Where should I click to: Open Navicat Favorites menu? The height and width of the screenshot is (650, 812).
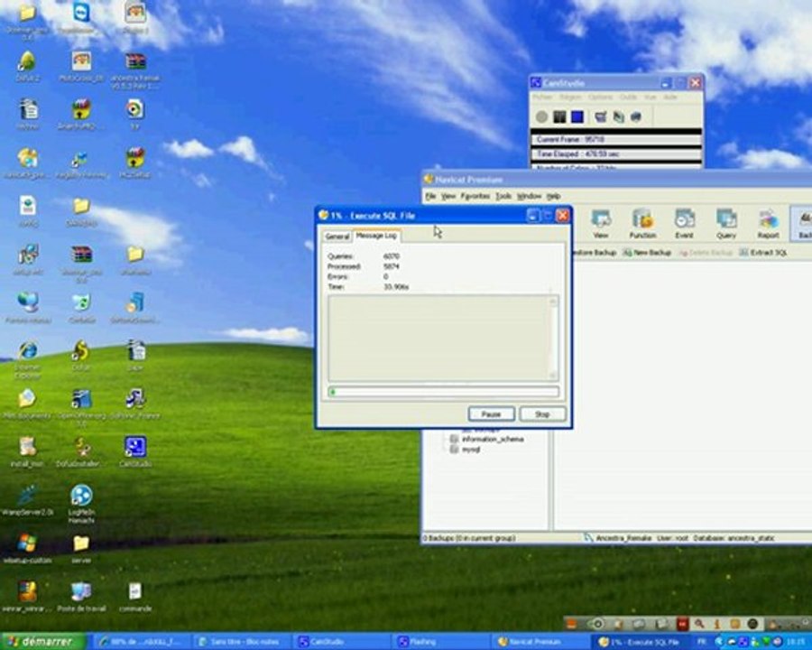pyautogui.click(x=475, y=196)
